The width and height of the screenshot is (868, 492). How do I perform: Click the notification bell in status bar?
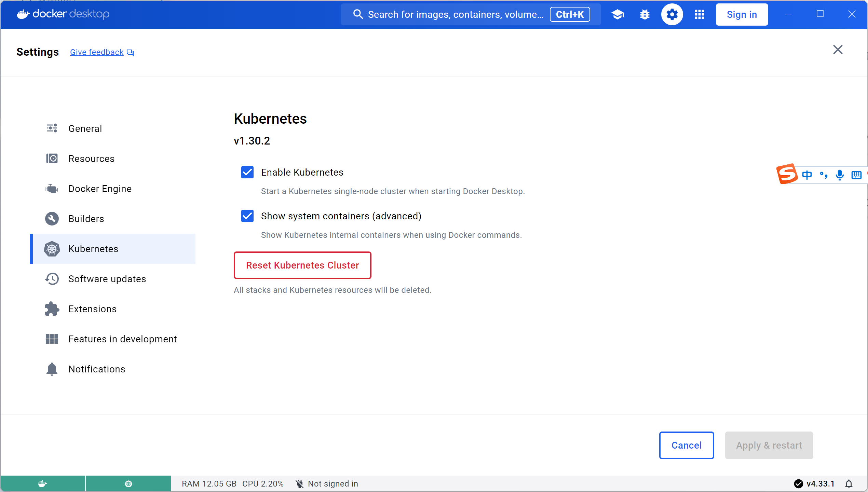click(849, 484)
